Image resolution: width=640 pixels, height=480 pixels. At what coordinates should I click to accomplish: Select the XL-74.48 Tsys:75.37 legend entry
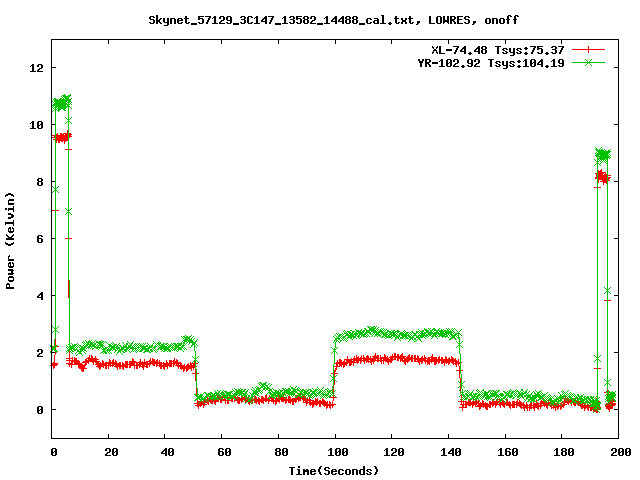coord(498,50)
